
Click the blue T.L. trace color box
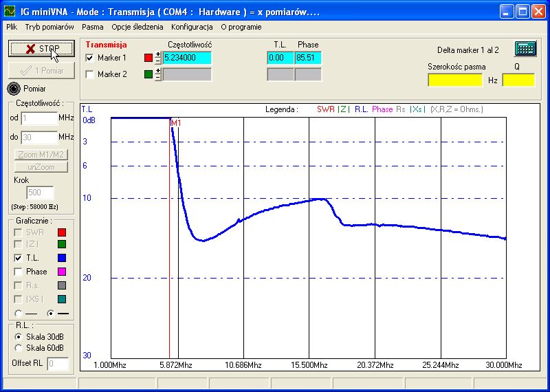62,258
